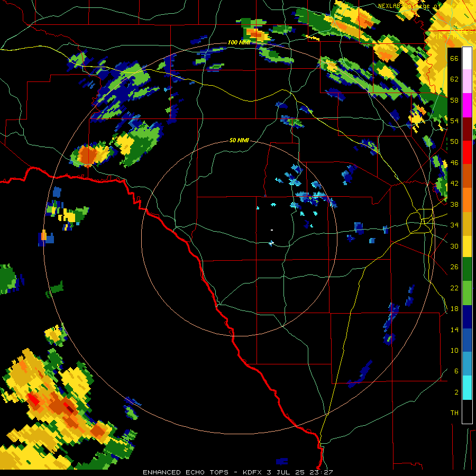Click the legend label "TH"

click(x=454, y=413)
